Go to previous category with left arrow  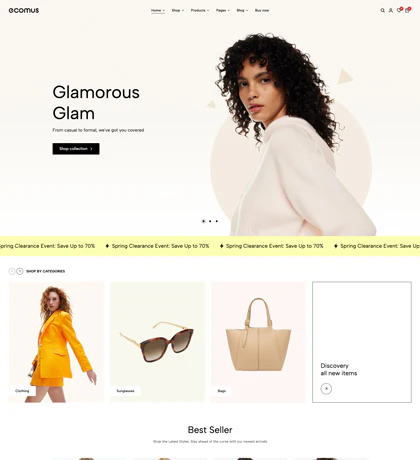pos(12,271)
